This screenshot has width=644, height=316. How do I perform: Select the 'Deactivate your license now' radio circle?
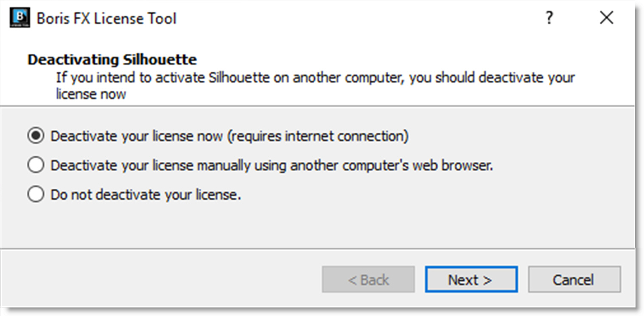click(36, 136)
